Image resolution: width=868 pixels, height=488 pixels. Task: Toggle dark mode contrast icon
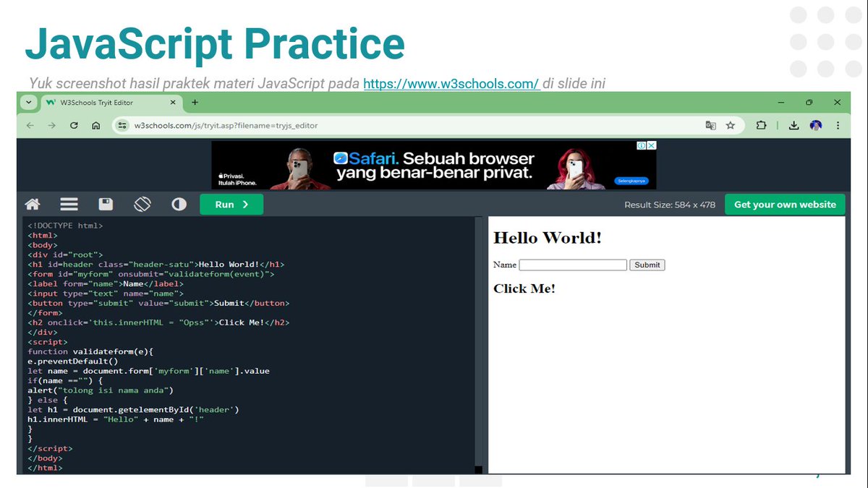point(179,205)
